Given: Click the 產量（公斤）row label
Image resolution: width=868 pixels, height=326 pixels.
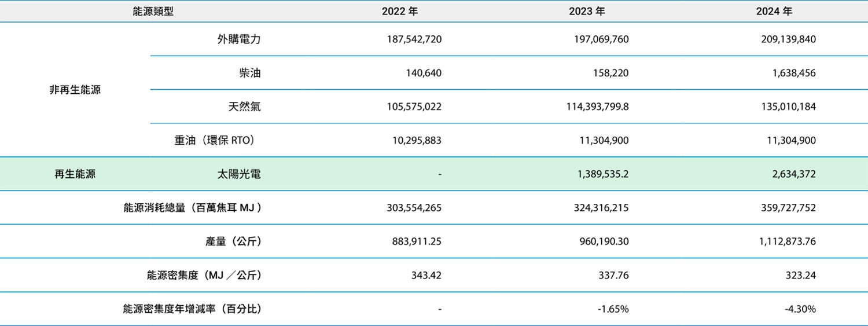Looking at the screenshot, I should pos(233,241).
